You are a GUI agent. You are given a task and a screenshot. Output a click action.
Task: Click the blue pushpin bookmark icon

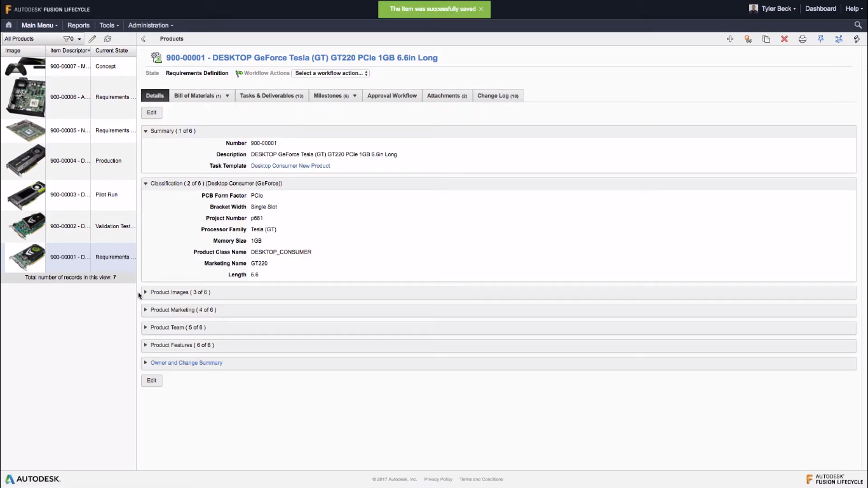[x=820, y=39]
